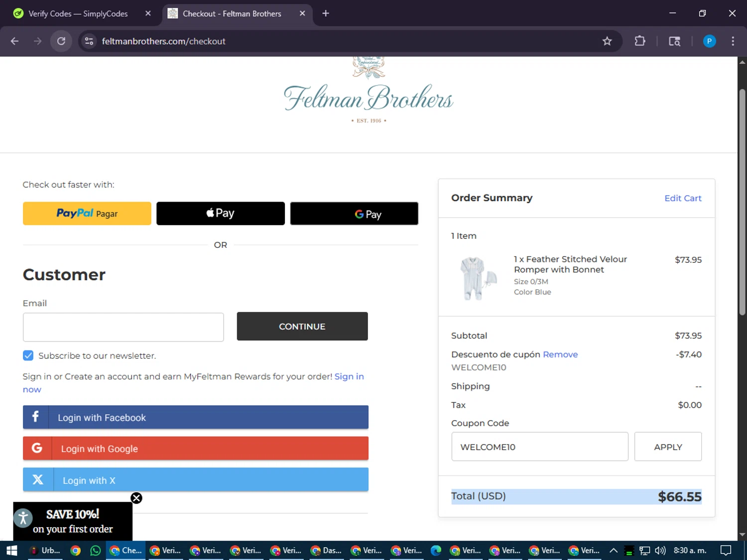The height and width of the screenshot is (560, 747).
Task: Check out using Google Pay
Action: click(354, 214)
